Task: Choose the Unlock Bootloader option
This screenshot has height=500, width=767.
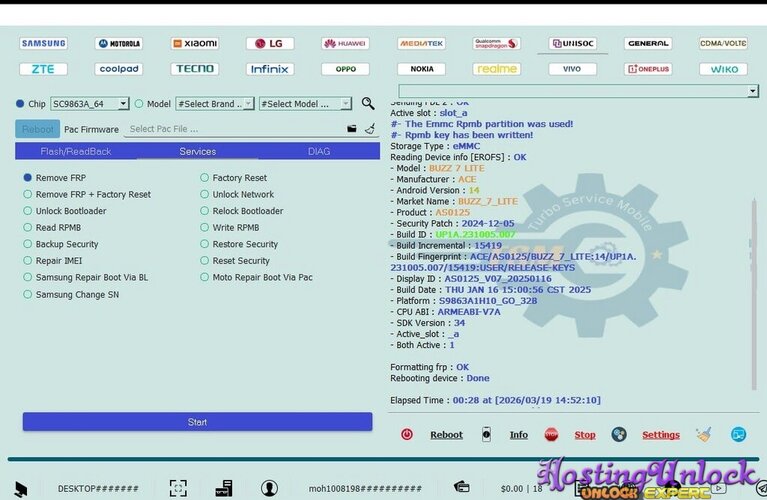Action: [x=28, y=211]
